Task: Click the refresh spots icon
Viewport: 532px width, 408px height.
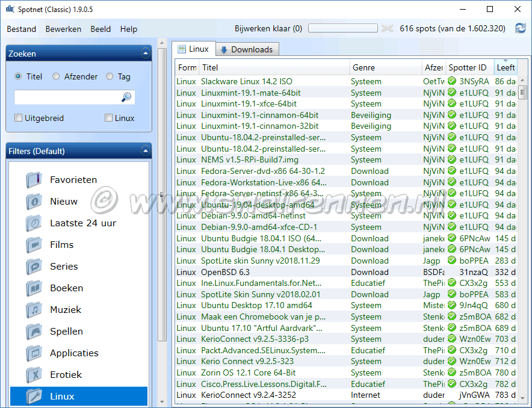Action: tap(520, 28)
